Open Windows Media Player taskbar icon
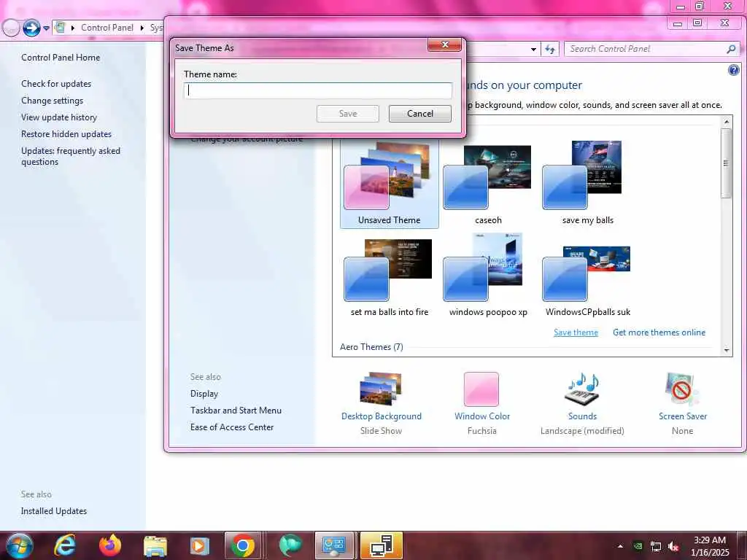Viewport: 747px width, 560px height. 200,545
